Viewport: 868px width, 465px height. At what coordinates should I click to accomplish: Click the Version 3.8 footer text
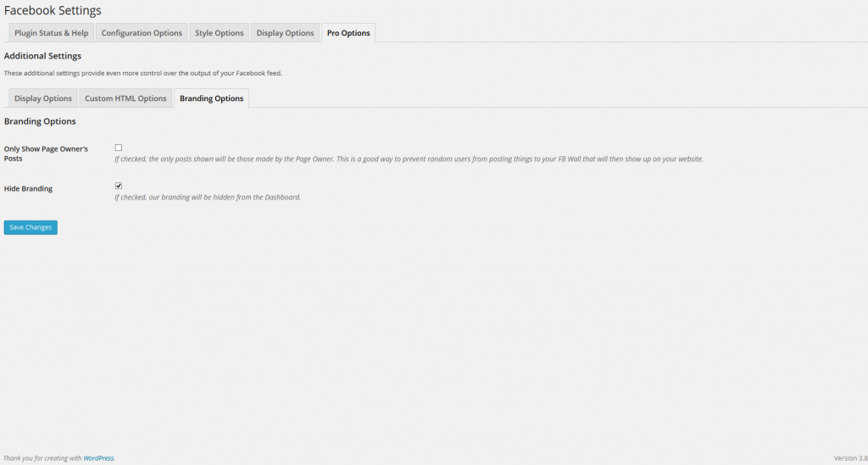click(850, 458)
